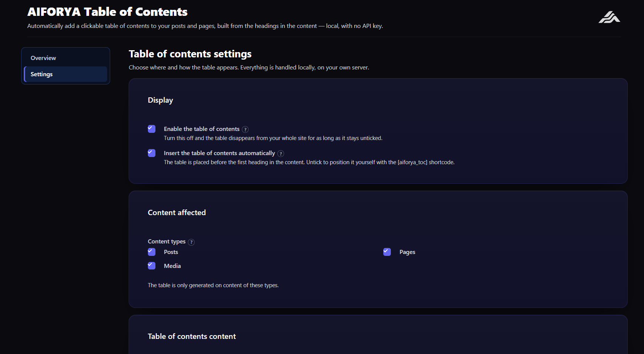The width and height of the screenshot is (644, 354).
Task: Open help tooltip for Insert automatically option
Action: 281,154
